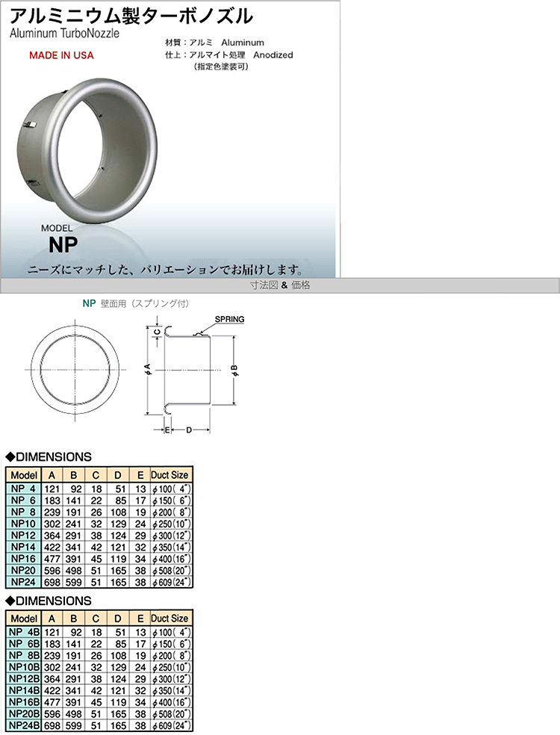Image resolution: width=560 pixels, height=735 pixels.
Task: Click the アルミニウム製ターボノズル heading
Action: click(131, 16)
